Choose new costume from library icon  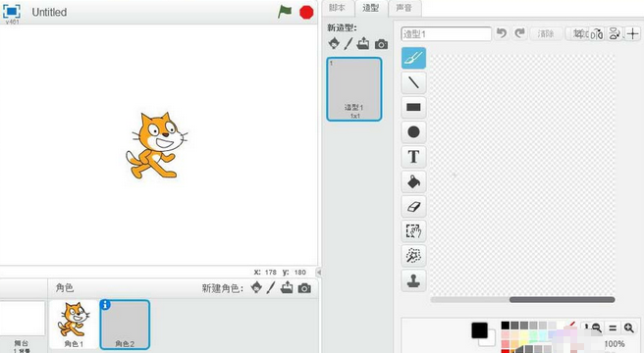[334, 43]
